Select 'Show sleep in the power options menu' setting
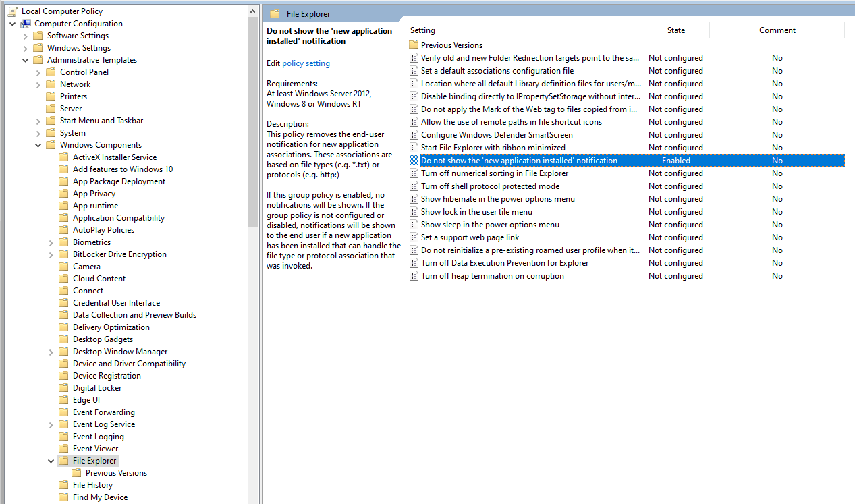The image size is (855, 504). pyautogui.click(x=490, y=225)
